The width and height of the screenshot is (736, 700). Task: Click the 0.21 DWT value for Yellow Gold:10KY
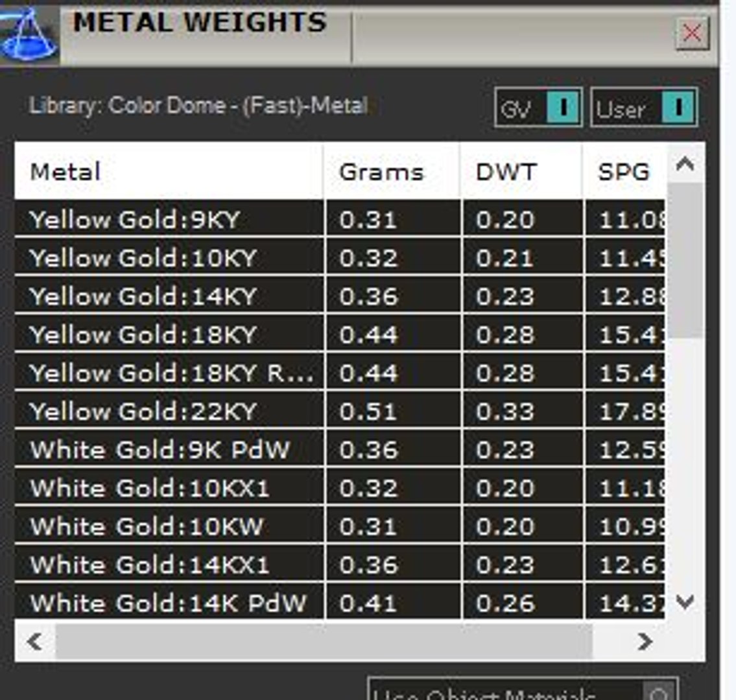click(x=505, y=257)
